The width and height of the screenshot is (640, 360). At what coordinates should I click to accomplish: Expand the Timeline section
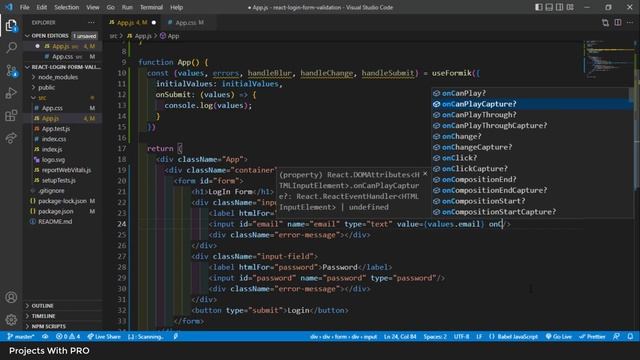tap(43, 316)
